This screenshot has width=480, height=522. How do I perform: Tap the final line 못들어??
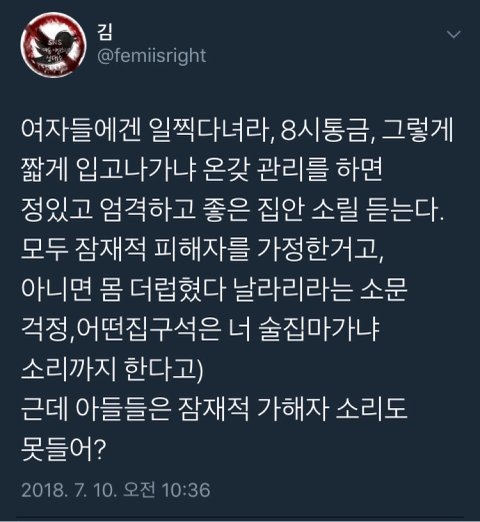click(x=63, y=449)
